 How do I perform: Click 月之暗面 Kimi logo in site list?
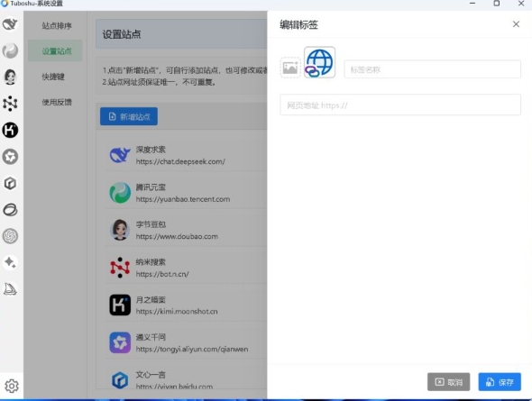(120, 305)
